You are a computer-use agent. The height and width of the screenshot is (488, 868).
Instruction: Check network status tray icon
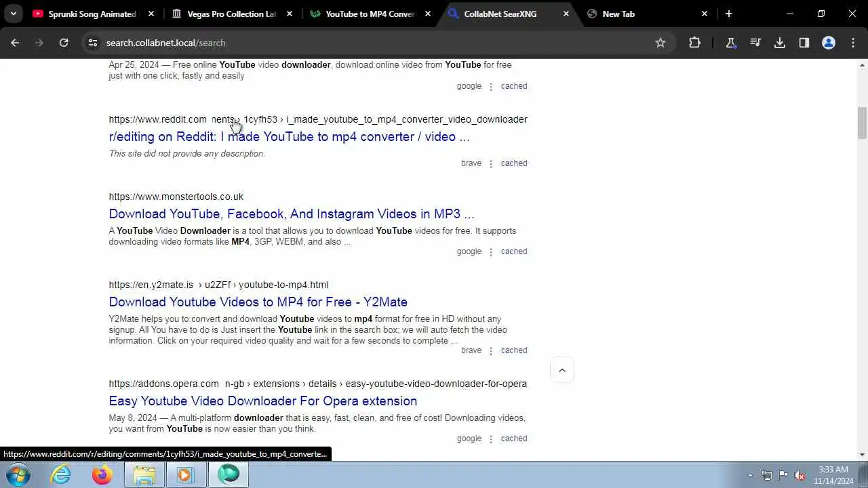pos(766,475)
